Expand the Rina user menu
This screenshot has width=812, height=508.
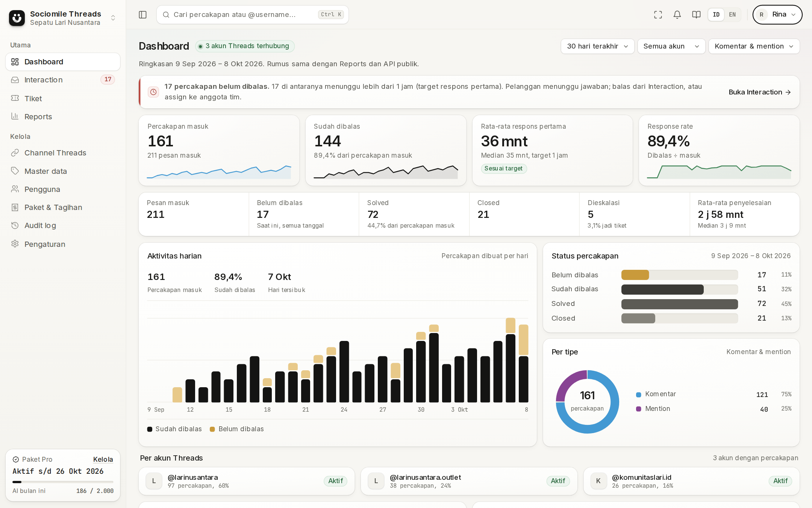tap(777, 15)
